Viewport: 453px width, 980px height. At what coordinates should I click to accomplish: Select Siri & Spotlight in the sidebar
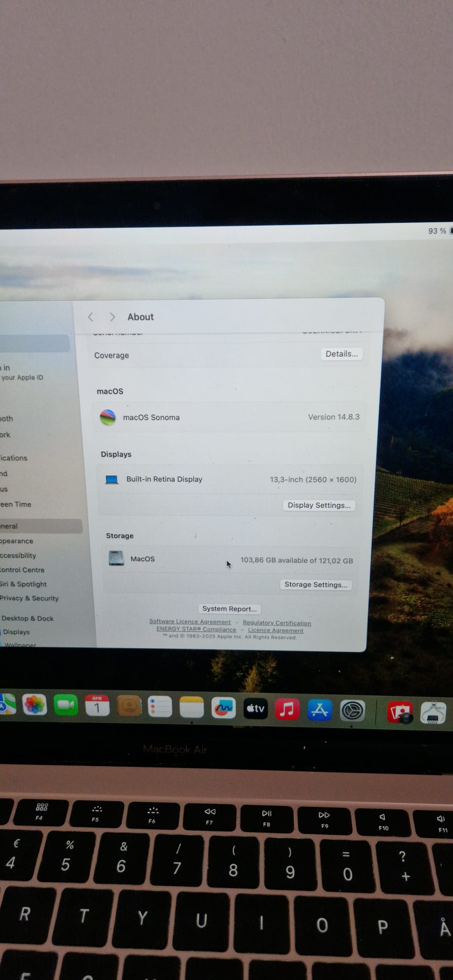[23, 584]
